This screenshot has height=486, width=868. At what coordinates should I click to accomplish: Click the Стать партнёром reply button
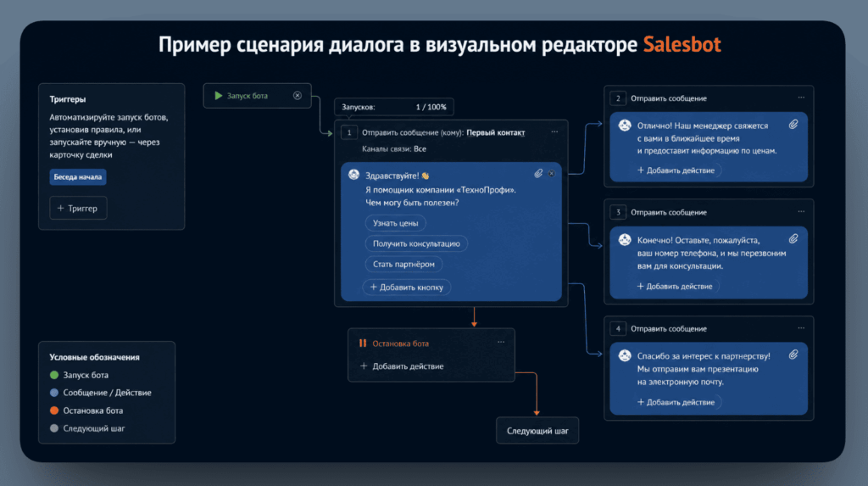point(403,264)
